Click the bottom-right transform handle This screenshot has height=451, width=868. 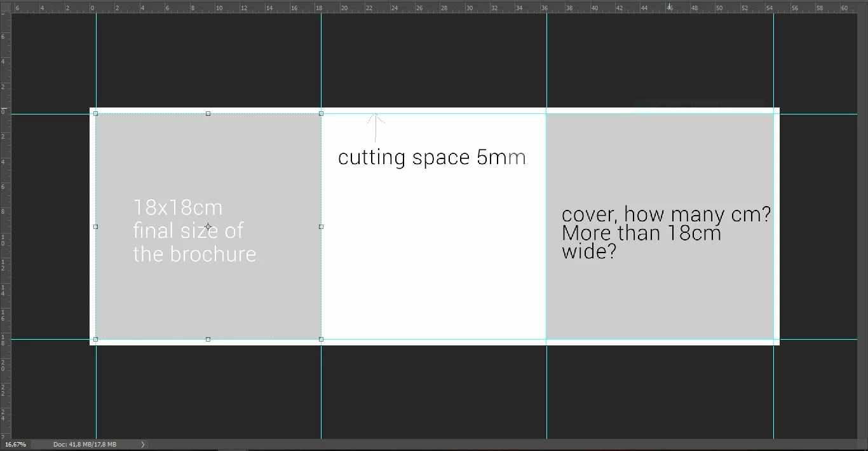coord(321,339)
